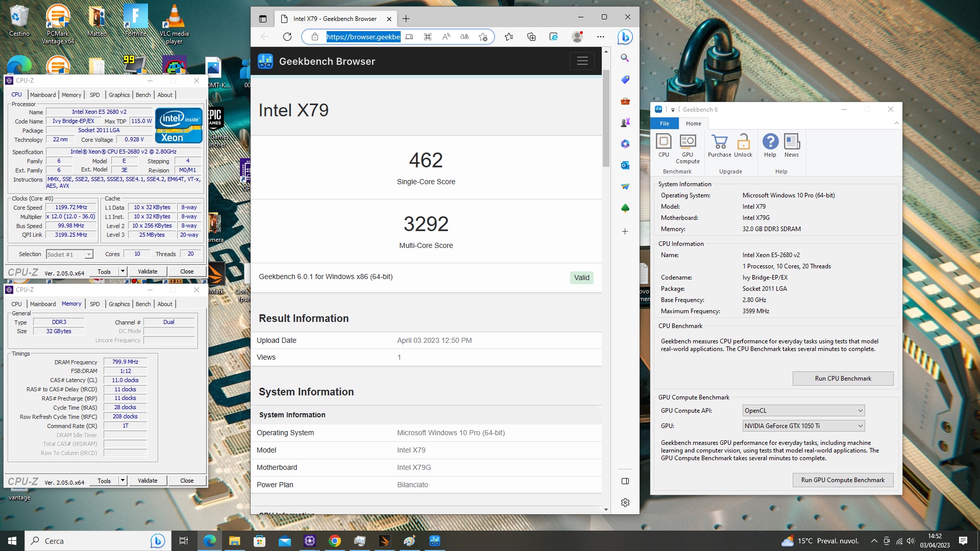Screen dimensions: 980x551
Task: Click Run GPU Compute Benchmark button
Action: pos(843,480)
